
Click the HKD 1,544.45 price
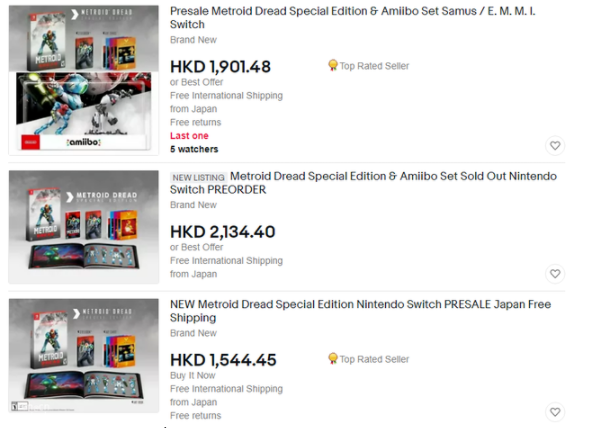pos(223,360)
